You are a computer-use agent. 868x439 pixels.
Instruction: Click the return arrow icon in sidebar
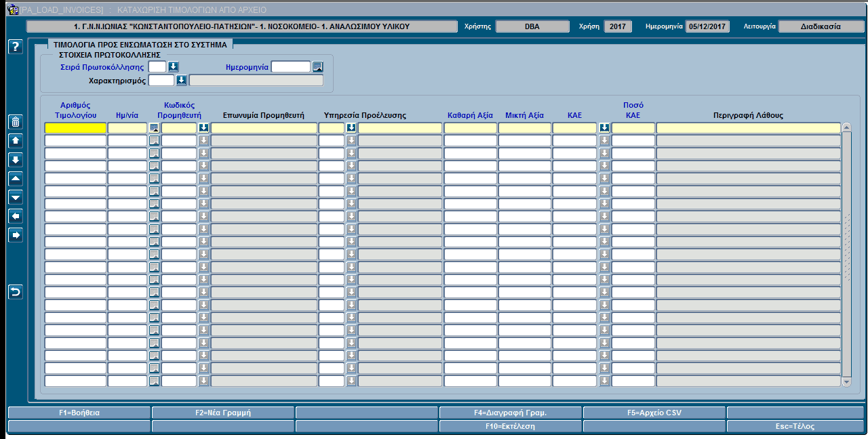point(15,292)
